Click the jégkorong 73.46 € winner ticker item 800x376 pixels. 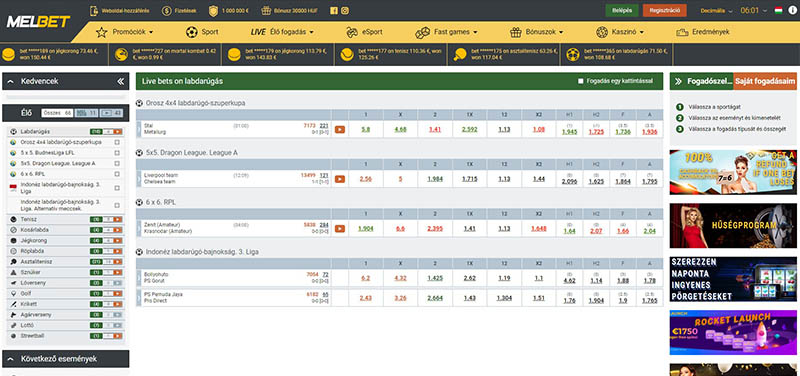click(55, 54)
